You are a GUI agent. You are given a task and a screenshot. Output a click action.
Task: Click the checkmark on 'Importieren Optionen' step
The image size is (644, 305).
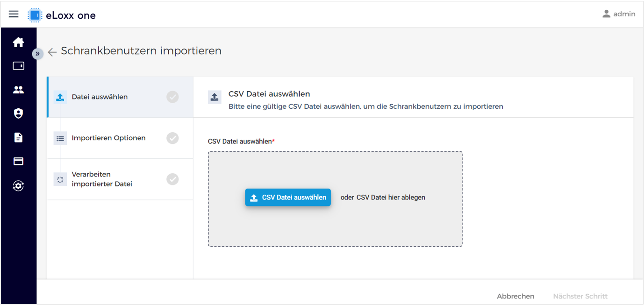(172, 138)
